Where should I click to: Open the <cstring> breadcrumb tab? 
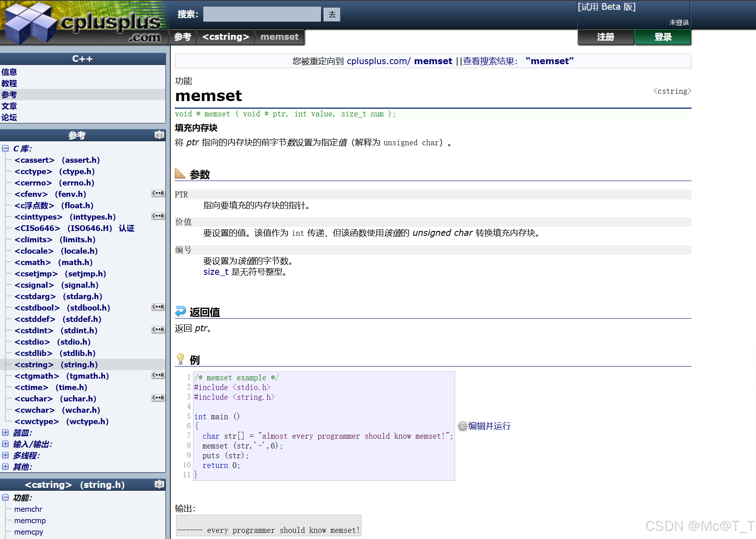(226, 37)
